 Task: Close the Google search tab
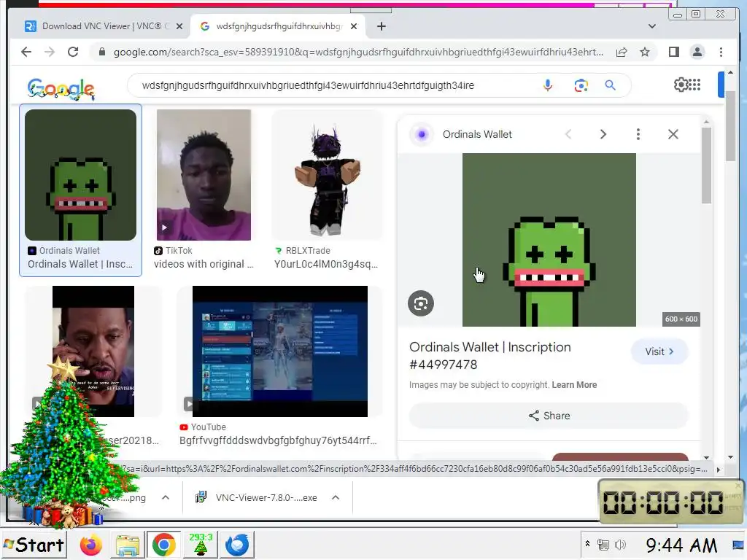[x=354, y=26]
